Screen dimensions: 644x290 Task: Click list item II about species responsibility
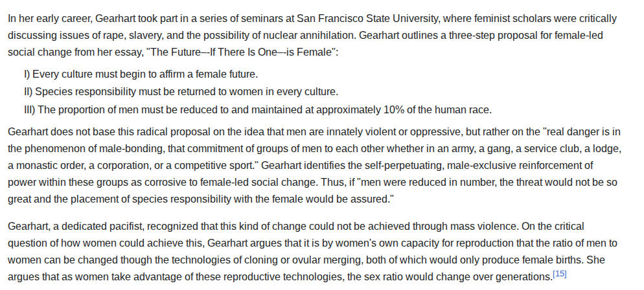[x=181, y=92]
